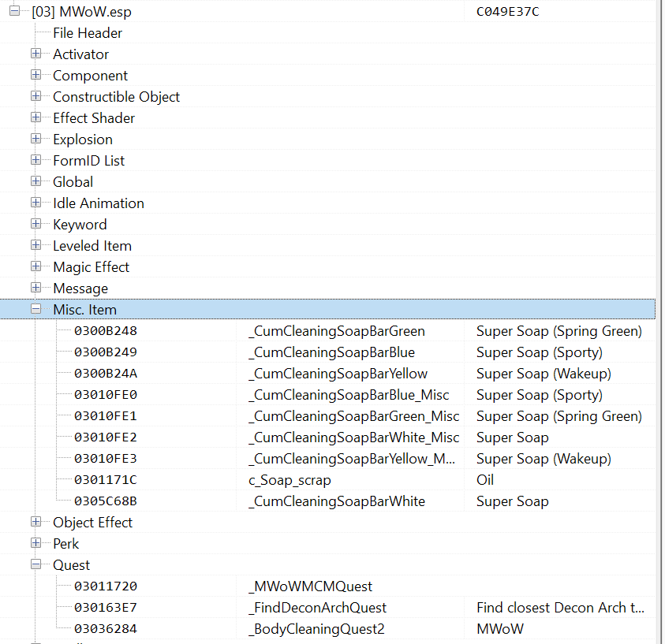
Task: Click the name Oil
Action: click(x=485, y=479)
